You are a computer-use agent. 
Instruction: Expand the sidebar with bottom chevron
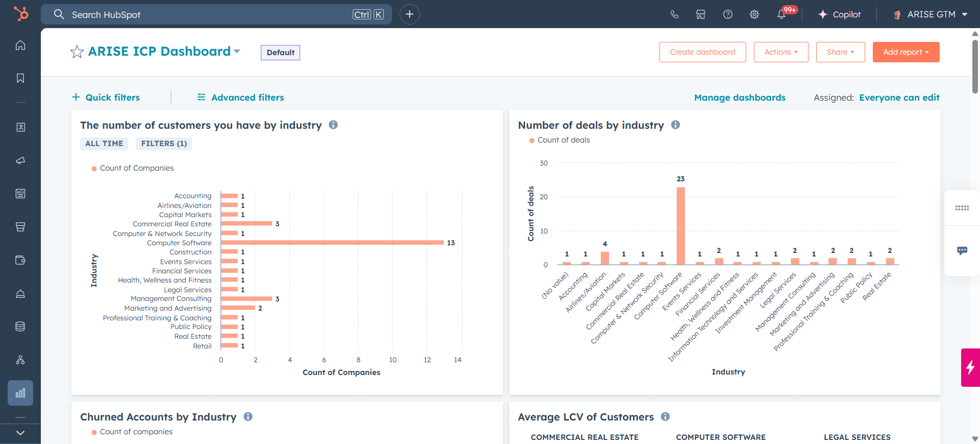pyautogui.click(x=20, y=433)
